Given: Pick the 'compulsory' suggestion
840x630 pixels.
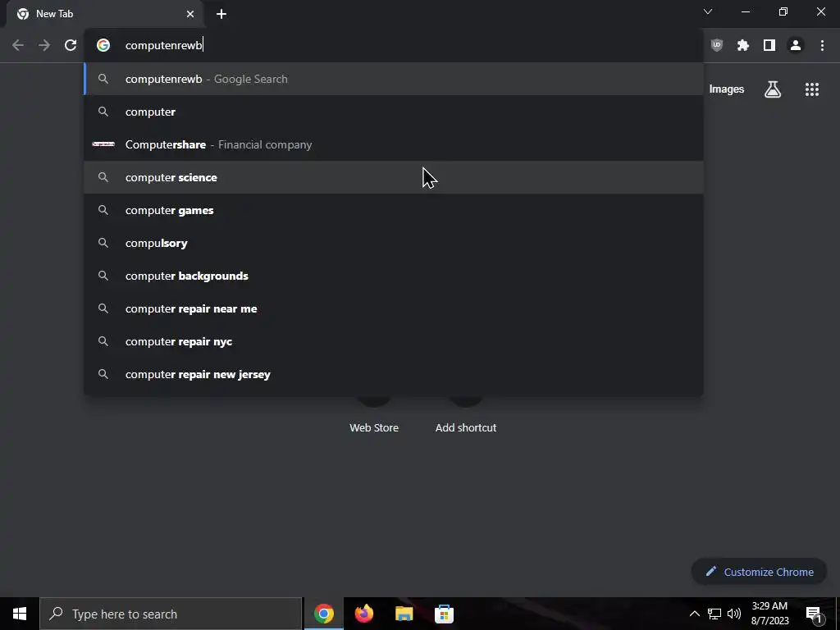Looking at the screenshot, I should click(394, 243).
